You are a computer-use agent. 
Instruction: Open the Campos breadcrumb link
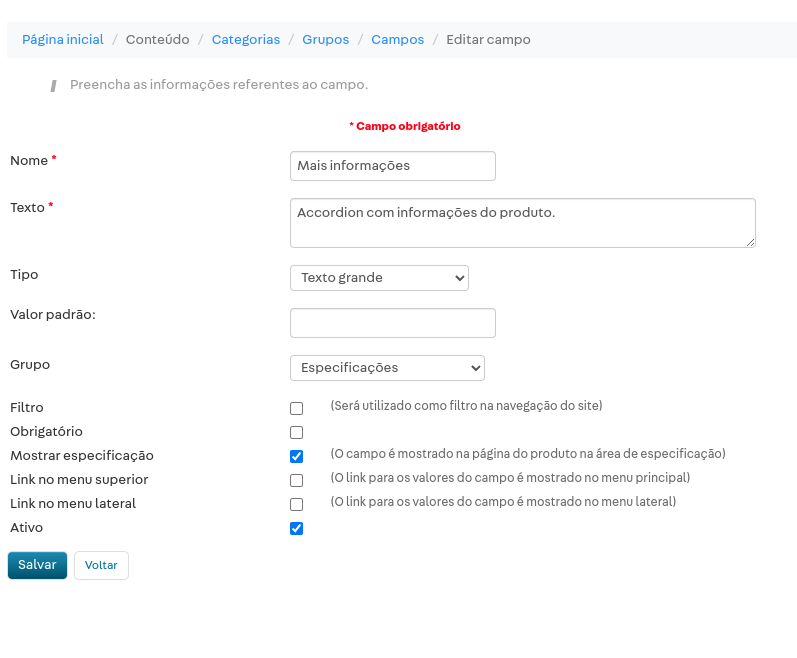[397, 40]
